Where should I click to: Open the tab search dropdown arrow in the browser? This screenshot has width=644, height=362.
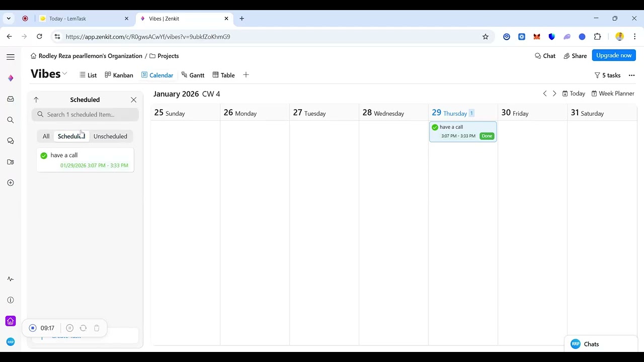pyautogui.click(x=9, y=19)
